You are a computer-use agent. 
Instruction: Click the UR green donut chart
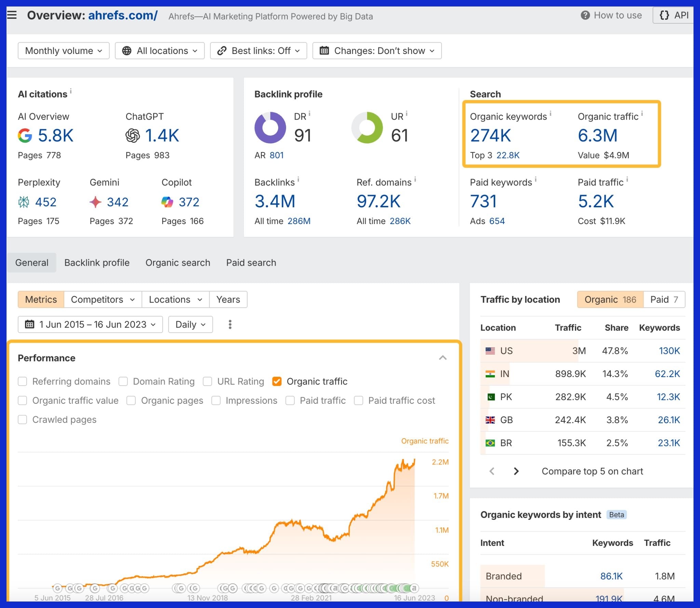(367, 128)
